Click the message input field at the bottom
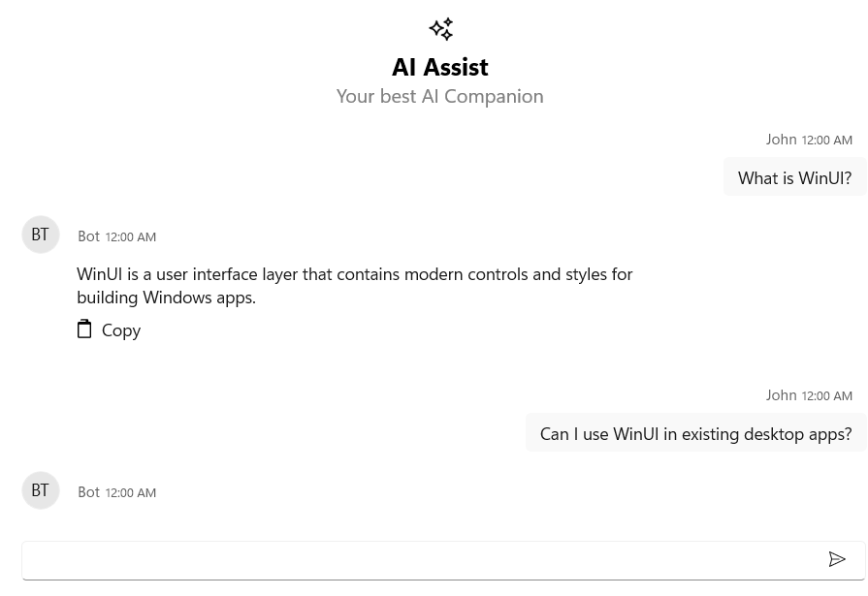The width and height of the screenshot is (868, 596). 417,559
